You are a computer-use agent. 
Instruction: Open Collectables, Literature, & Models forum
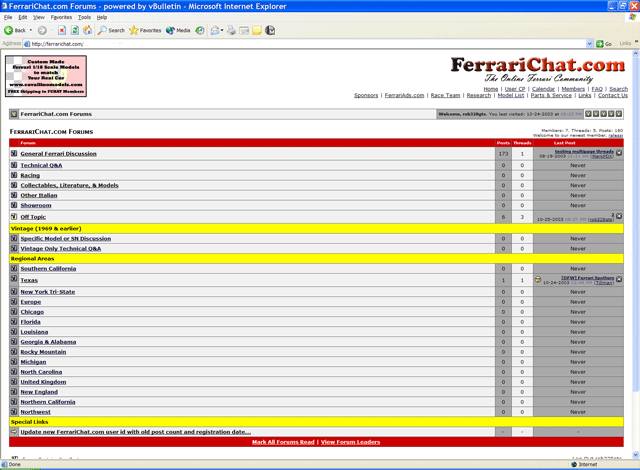point(69,185)
